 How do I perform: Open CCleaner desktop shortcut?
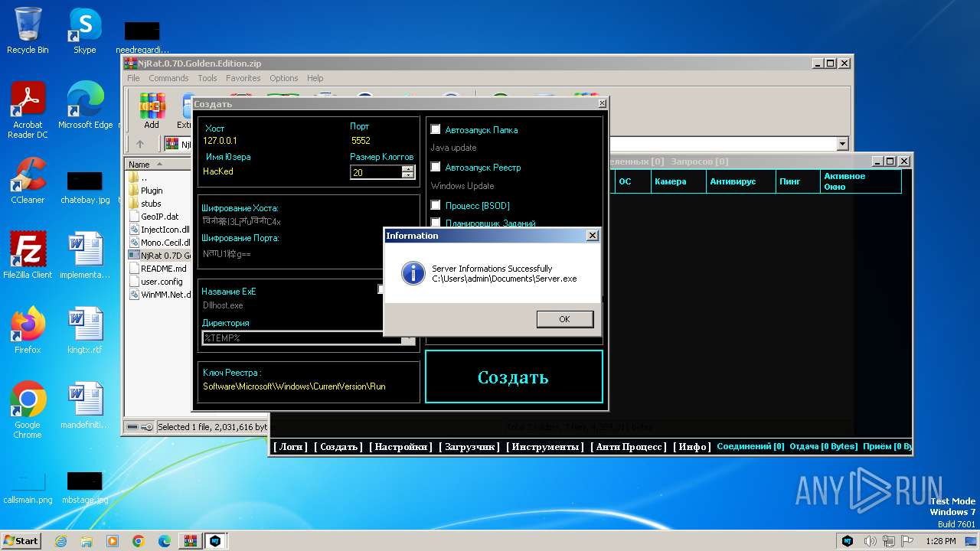coord(28,181)
